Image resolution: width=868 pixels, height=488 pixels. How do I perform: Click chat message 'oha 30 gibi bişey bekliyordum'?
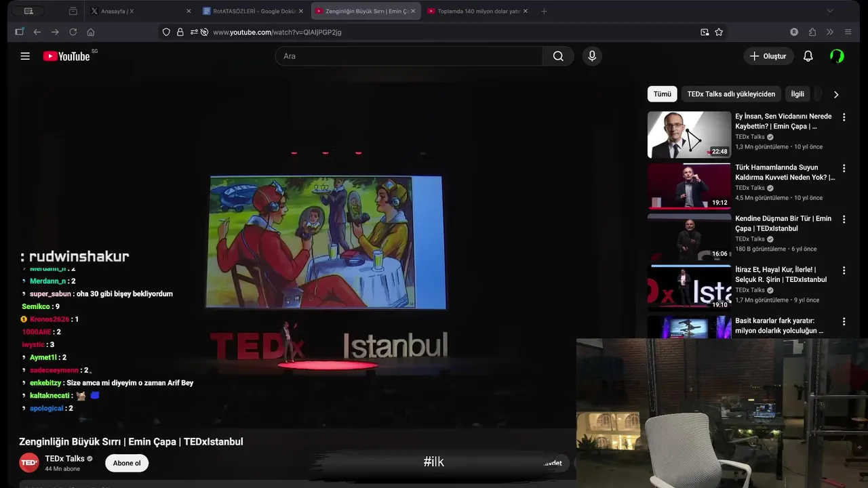coord(125,294)
